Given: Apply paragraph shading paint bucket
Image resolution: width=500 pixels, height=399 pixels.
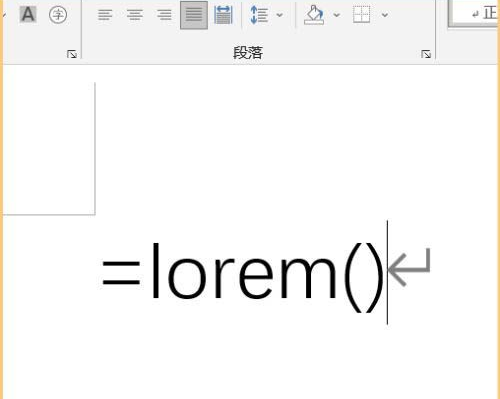Looking at the screenshot, I should tap(314, 15).
